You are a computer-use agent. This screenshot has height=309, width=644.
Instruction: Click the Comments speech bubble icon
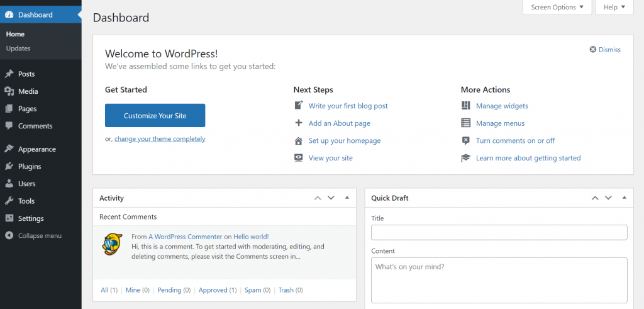(9, 126)
